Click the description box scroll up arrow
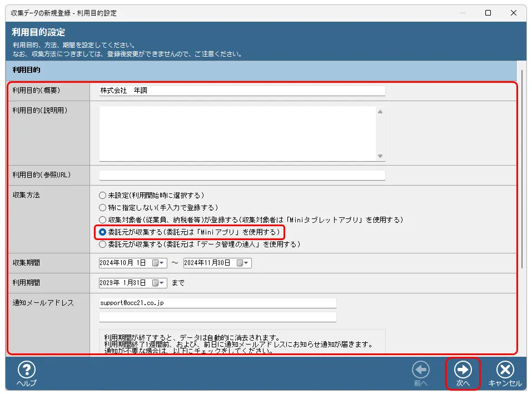The height and width of the screenshot is (394, 532). click(x=380, y=112)
